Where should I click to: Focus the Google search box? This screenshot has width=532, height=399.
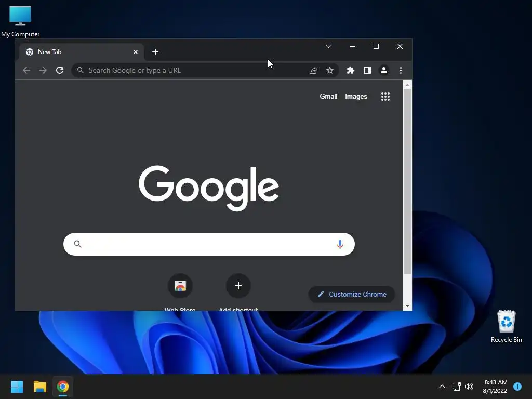click(x=209, y=244)
